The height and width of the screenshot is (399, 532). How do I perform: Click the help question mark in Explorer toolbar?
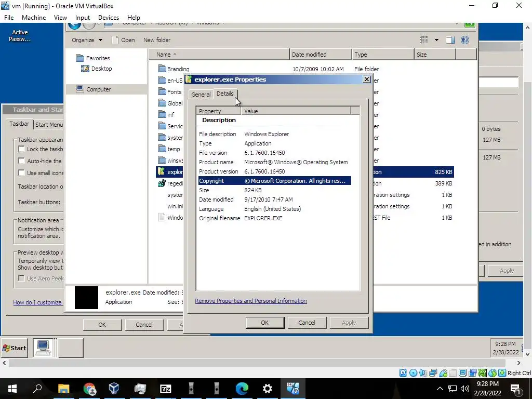465,40
